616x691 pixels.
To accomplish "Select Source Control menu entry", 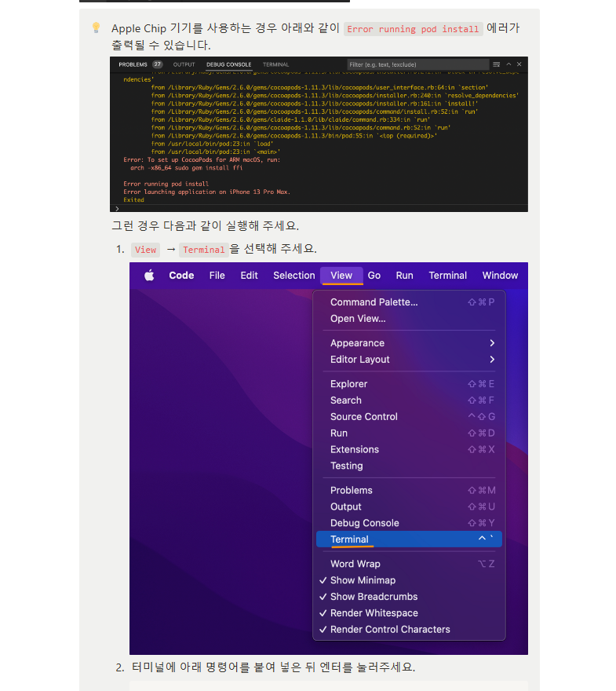I will pyautogui.click(x=409, y=417).
